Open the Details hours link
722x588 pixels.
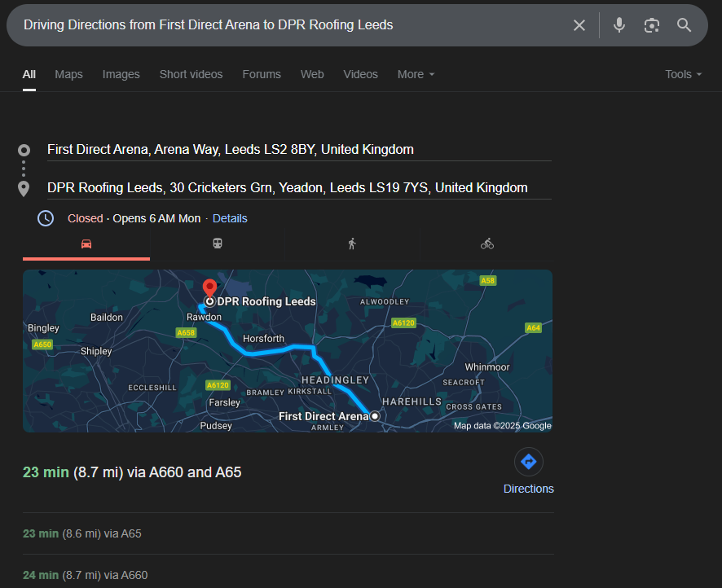[230, 218]
